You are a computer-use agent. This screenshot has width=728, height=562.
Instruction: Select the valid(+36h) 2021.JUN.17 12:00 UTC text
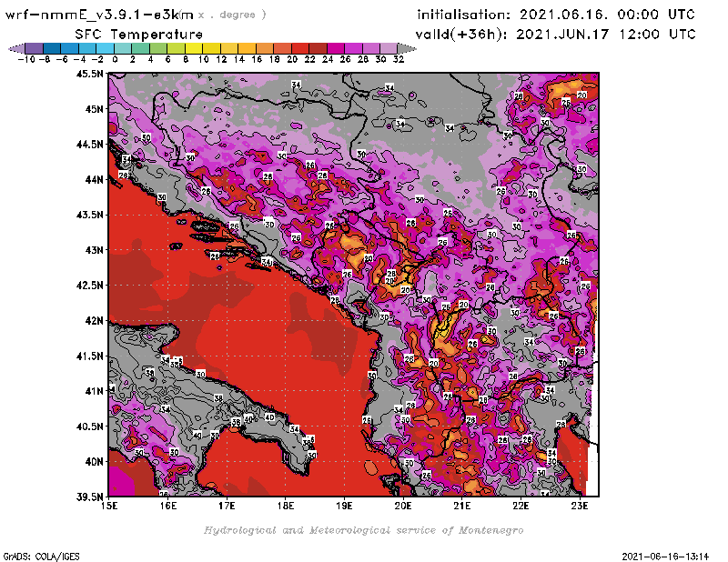tap(555, 35)
